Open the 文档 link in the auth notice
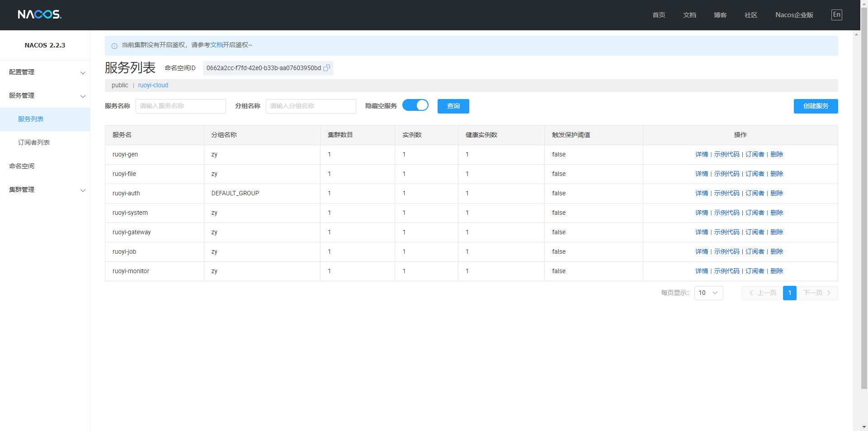868x431 pixels. click(x=217, y=45)
